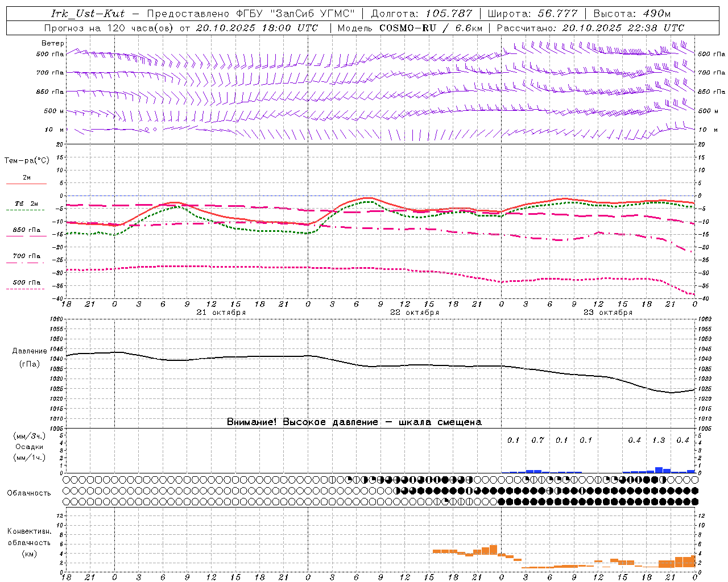The height and width of the screenshot is (582, 728).
Task: Select the Осадки label
Action: pos(30,447)
